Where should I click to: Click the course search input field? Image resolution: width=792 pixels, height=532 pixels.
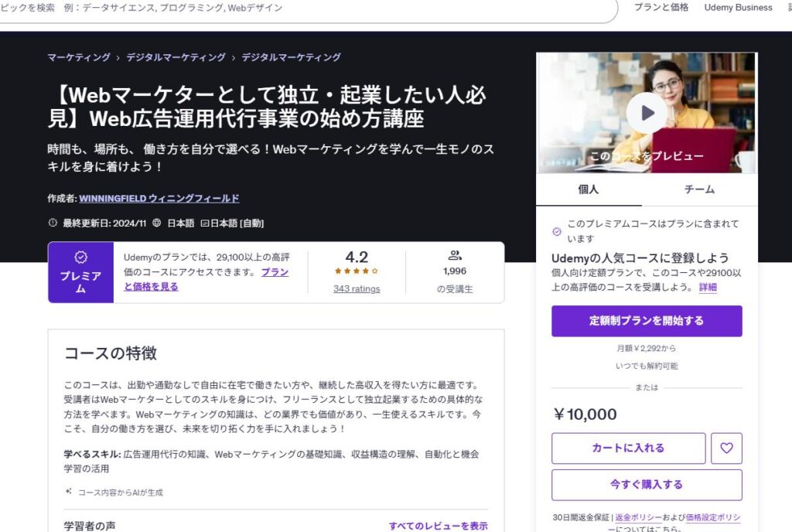pyautogui.click(x=309, y=8)
